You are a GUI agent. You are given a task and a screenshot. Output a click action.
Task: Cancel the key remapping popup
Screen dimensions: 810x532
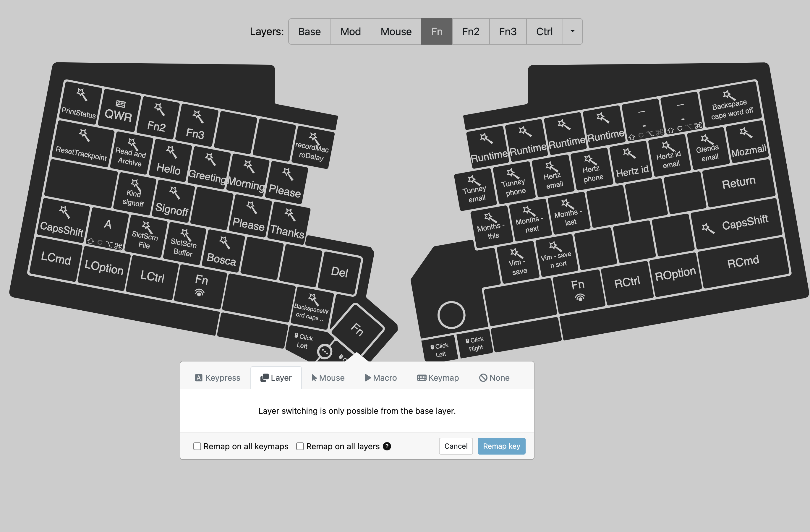click(456, 446)
